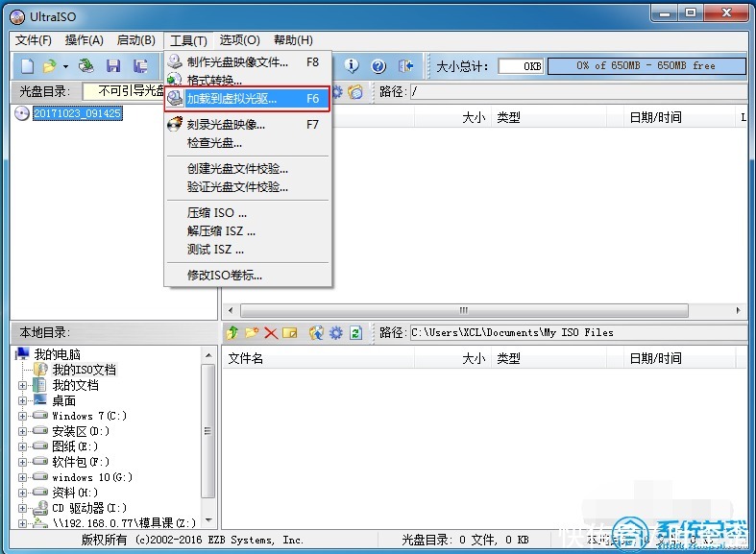
Task: Click the local 路径 field with My ISO Files
Action: coord(578,332)
